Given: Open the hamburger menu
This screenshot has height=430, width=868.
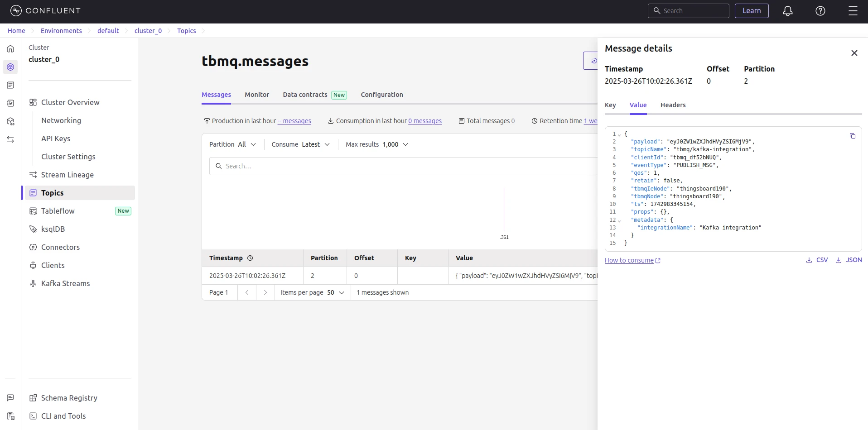Looking at the screenshot, I should 853,11.
